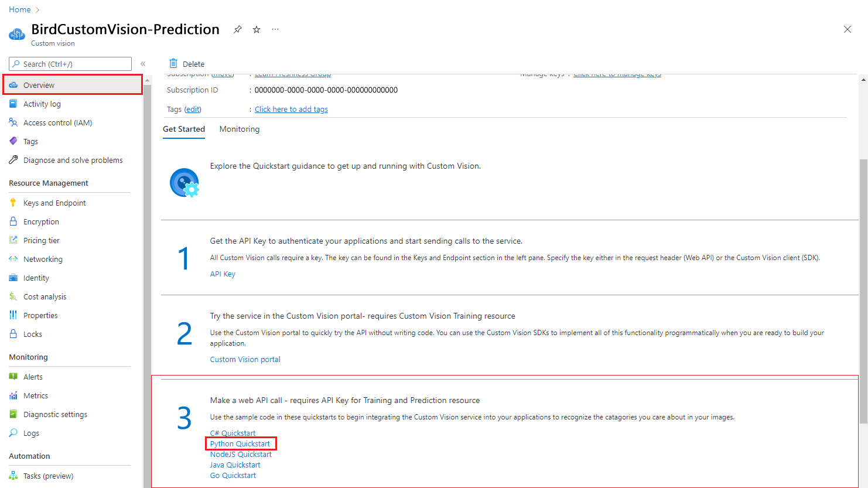Click the Pricing tier icon
The width and height of the screenshot is (868, 488).
[x=13, y=240]
